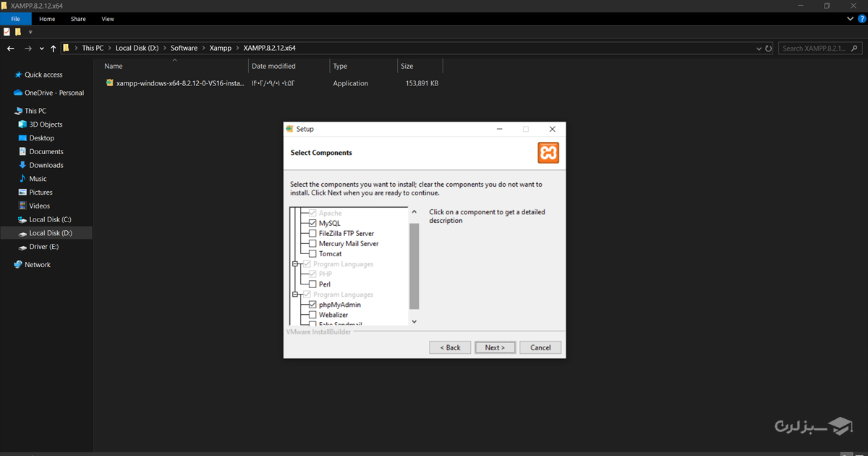Open the Explorer help question mark icon
The width and height of the screenshot is (868, 456).
[x=861, y=19]
